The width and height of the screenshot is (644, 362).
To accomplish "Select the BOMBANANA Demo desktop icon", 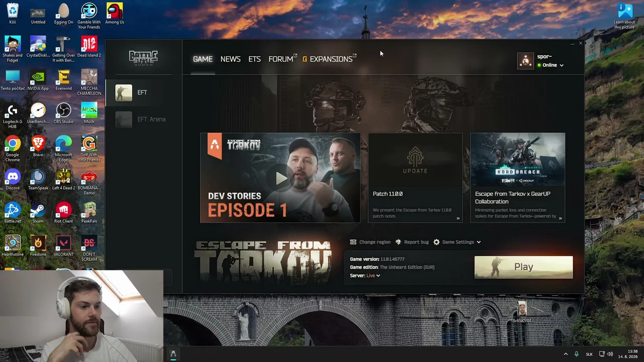I will click(89, 182).
